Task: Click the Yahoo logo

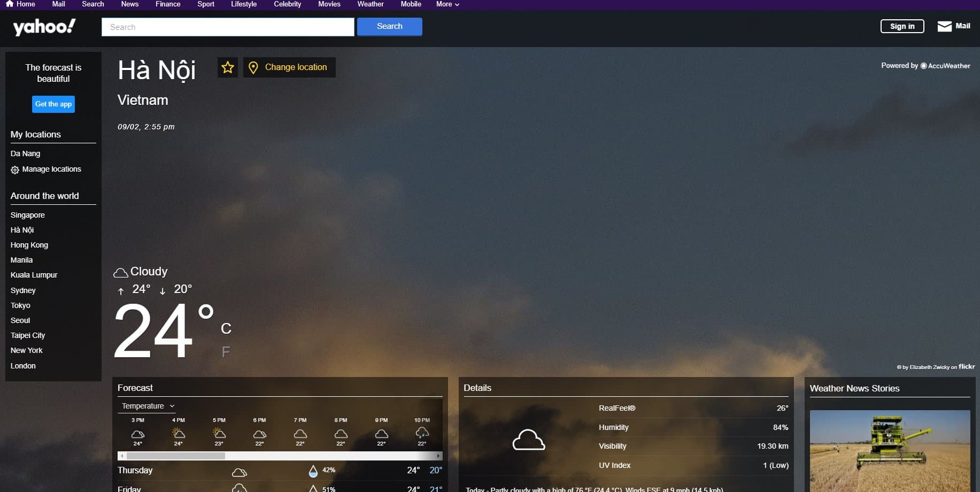Action: [44, 27]
